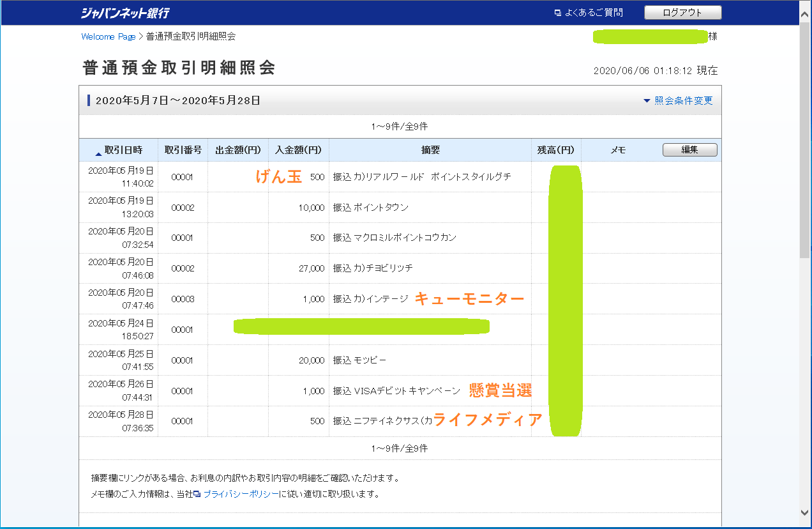
Task: Click the scrollbar up arrow
Action: click(805, 6)
